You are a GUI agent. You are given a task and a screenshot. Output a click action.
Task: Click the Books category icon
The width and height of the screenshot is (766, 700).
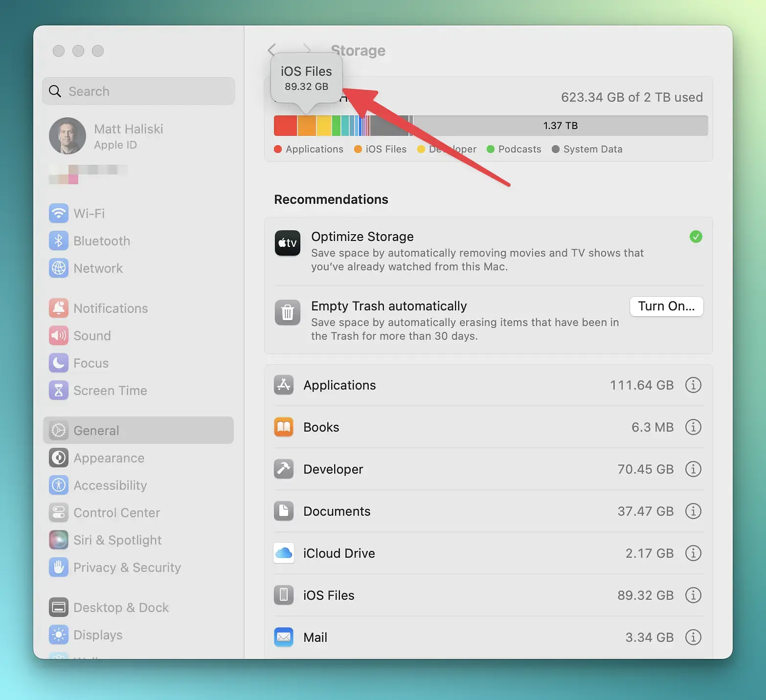(284, 427)
